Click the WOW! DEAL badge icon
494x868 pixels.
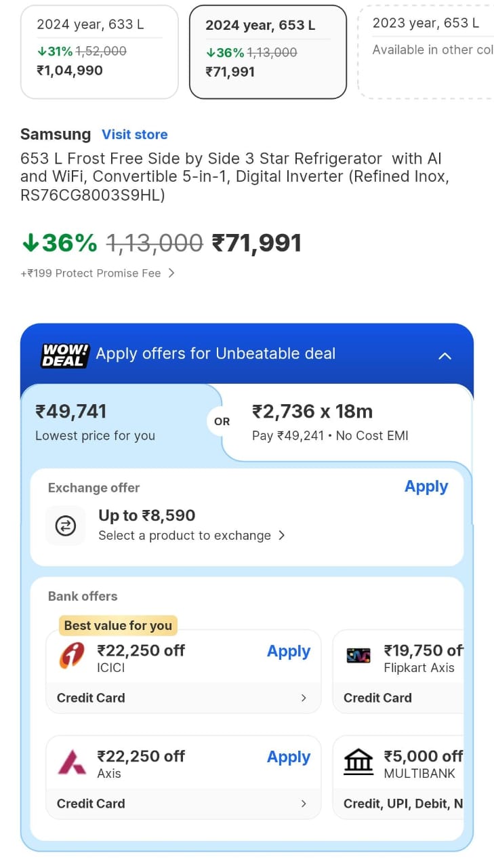click(x=65, y=355)
